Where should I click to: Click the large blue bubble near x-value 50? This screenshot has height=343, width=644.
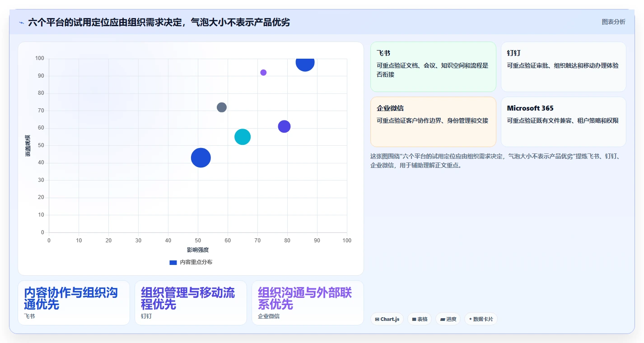pyautogui.click(x=201, y=158)
